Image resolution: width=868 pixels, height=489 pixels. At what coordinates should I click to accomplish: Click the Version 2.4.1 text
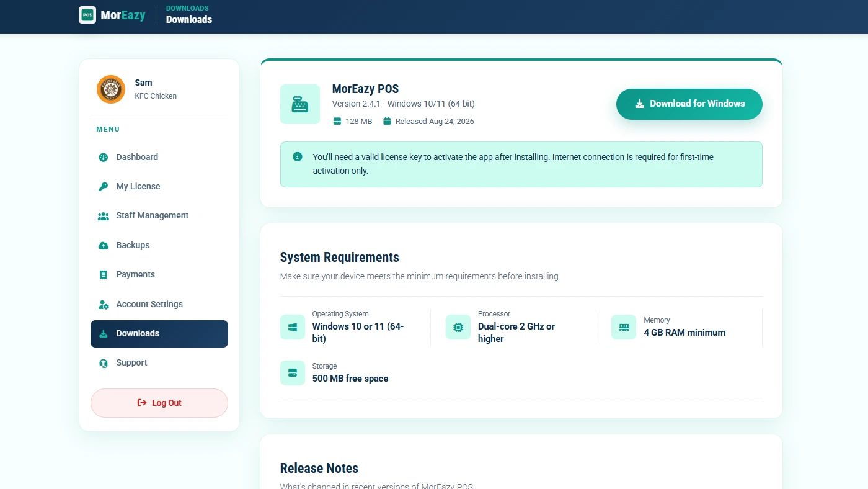tap(404, 104)
